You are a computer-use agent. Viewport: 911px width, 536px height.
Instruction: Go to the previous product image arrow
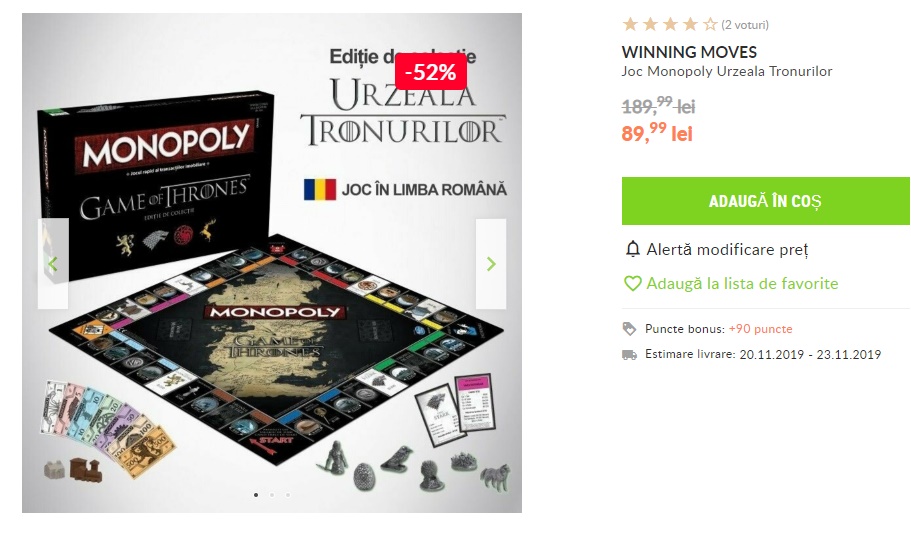pos(53,264)
